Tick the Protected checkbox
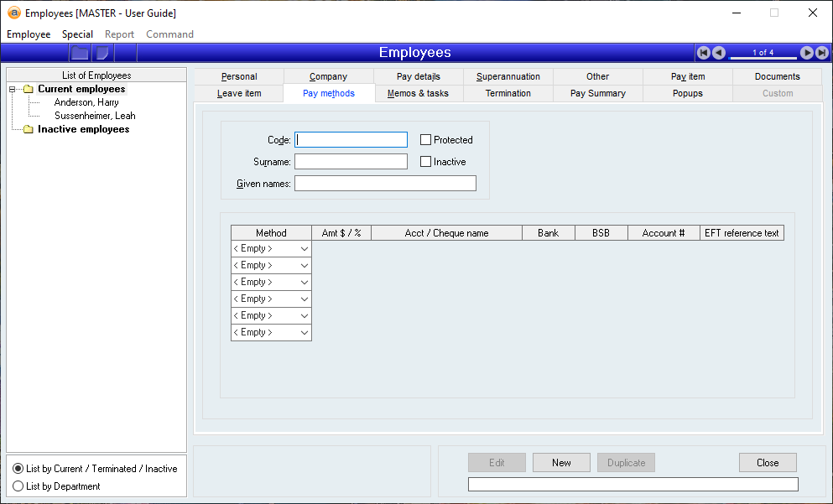 coord(426,140)
